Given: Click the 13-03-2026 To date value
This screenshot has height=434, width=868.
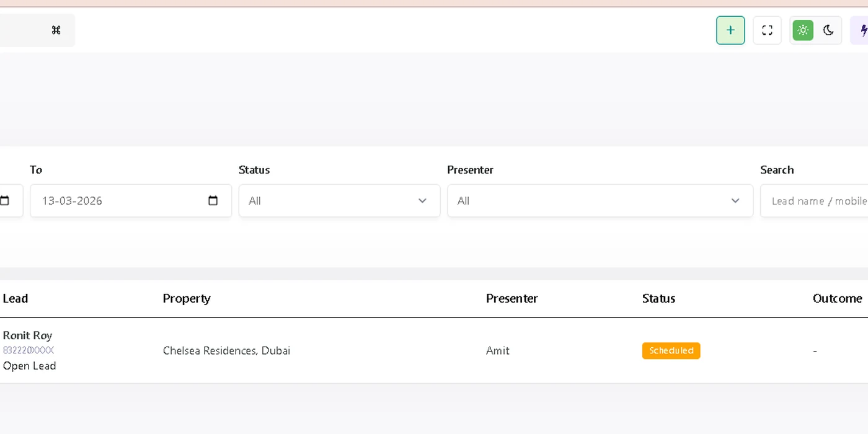Looking at the screenshot, I should pyautogui.click(x=72, y=201).
